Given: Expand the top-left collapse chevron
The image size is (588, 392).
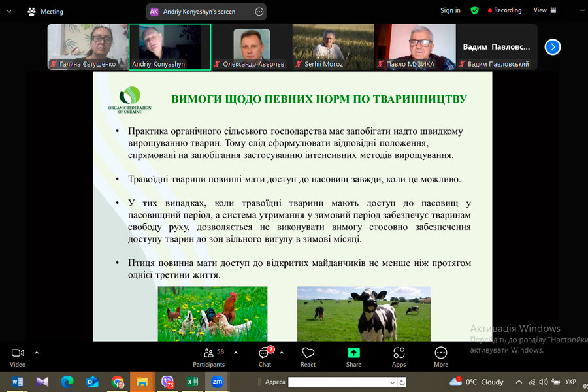Looking at the screenshot, I should coord(9,12).
